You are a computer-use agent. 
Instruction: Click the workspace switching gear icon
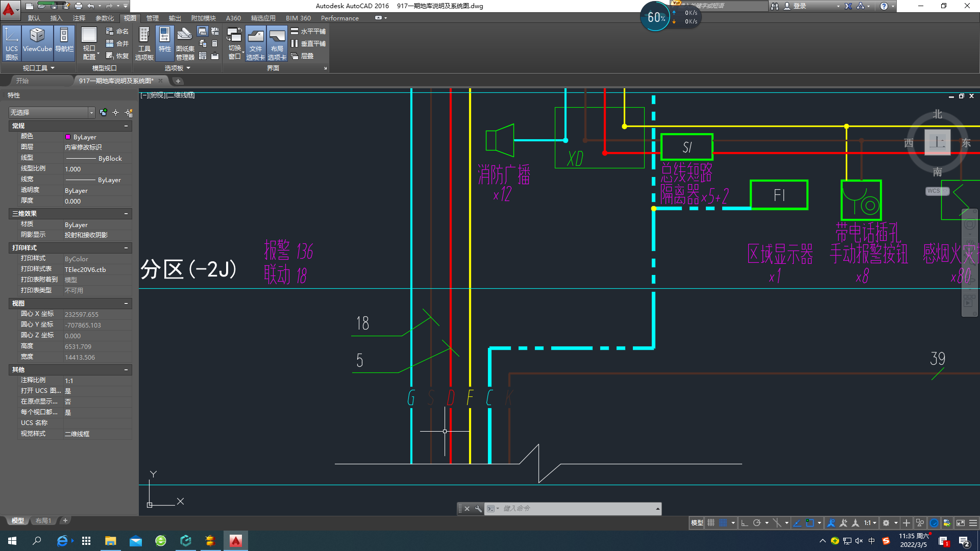pos(886,522)
